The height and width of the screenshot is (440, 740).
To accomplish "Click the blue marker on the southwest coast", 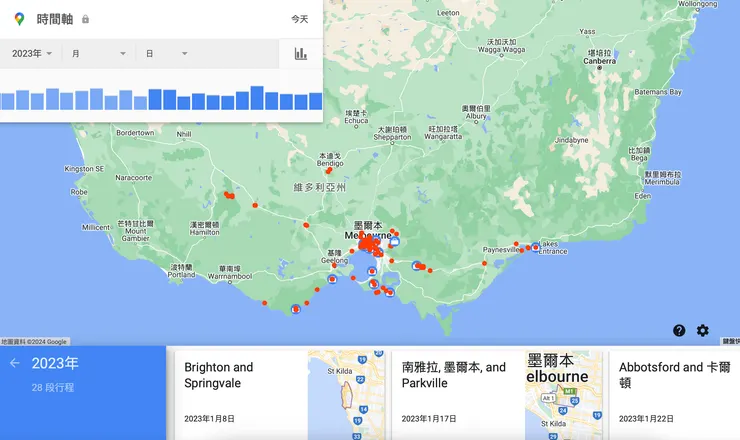I will 295,309.
